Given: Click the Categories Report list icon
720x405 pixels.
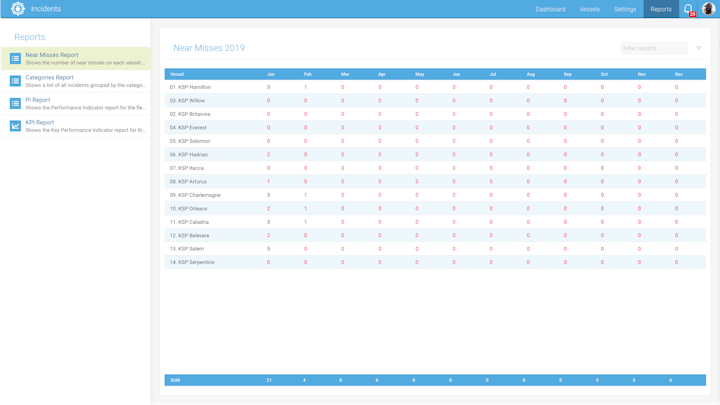Looking at the screenshot, I should coord(15,81).
